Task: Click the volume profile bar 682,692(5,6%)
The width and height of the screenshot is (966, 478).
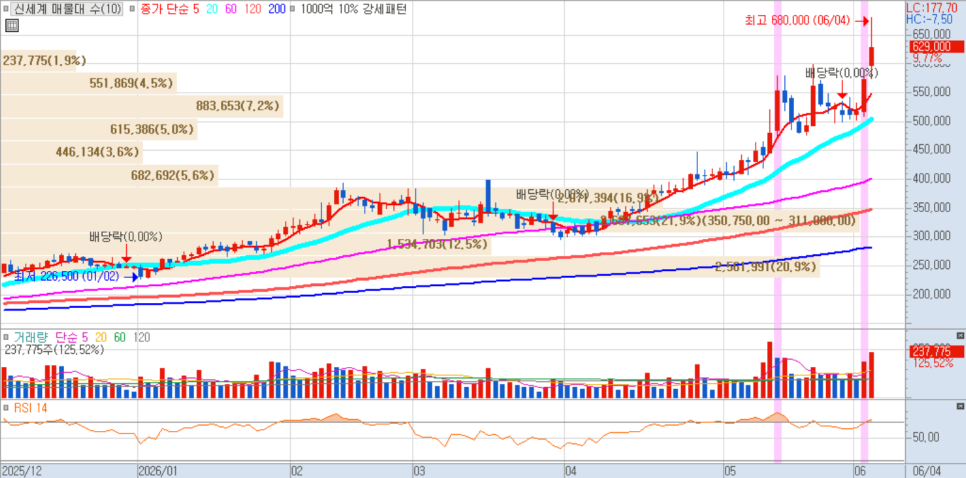Action: [109, 175]
